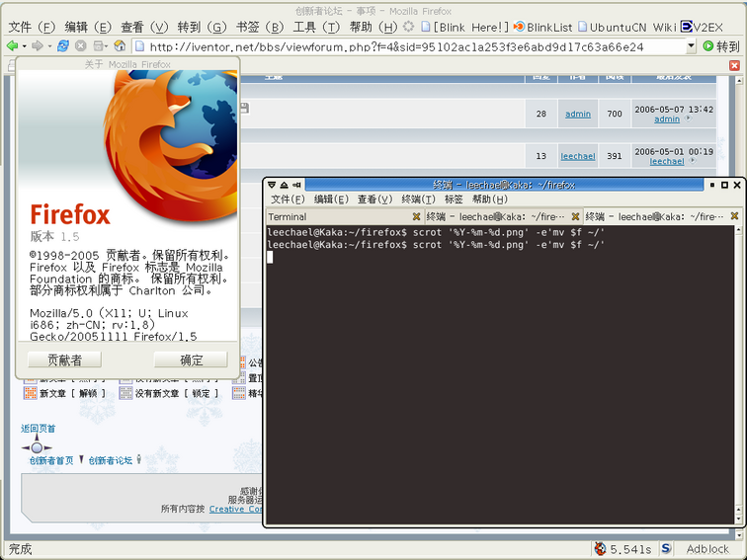Open the Print icon dropdown arrow

[106, 46]
